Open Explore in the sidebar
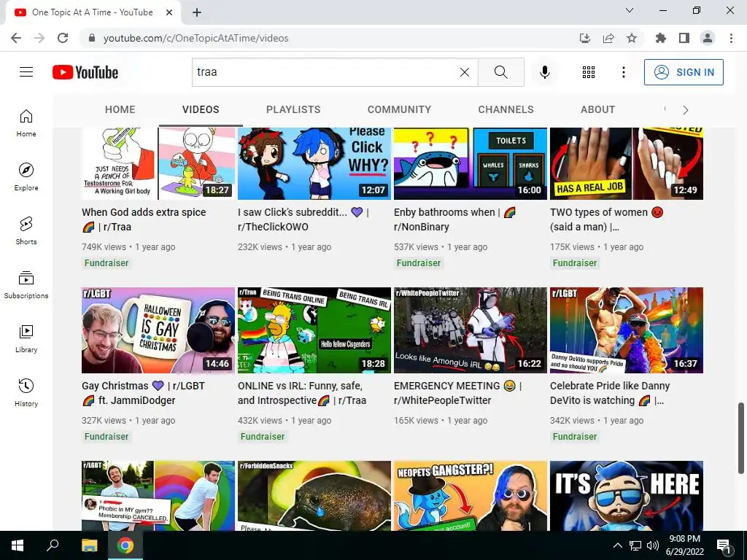 click(26, 177)
